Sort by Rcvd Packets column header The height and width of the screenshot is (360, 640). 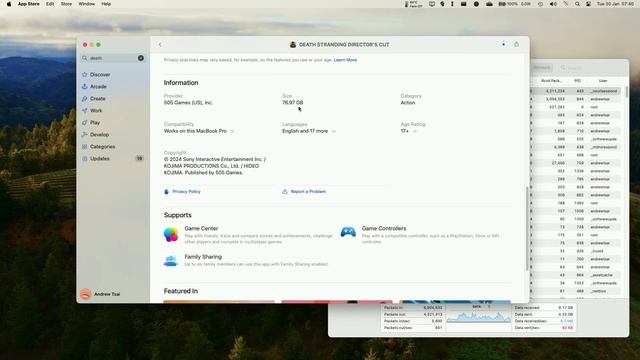551,81
